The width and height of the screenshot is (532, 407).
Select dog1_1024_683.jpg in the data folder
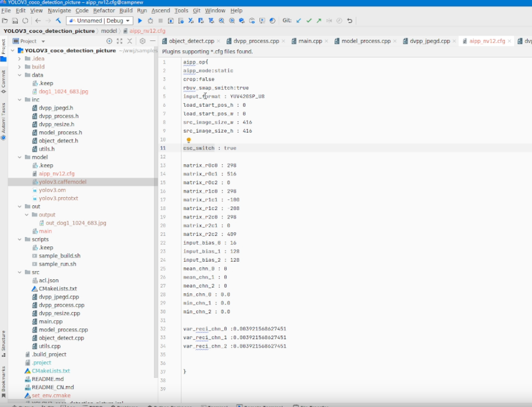coord(64,92)
